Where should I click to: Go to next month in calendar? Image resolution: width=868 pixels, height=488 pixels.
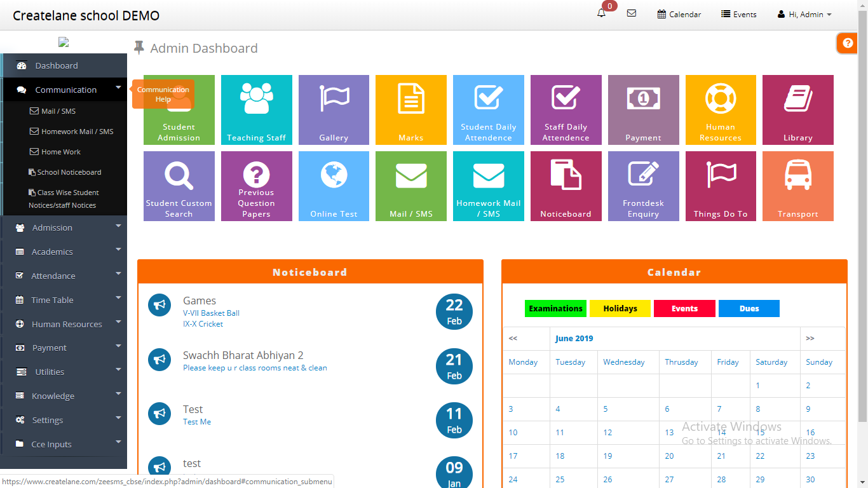(810, 339)
